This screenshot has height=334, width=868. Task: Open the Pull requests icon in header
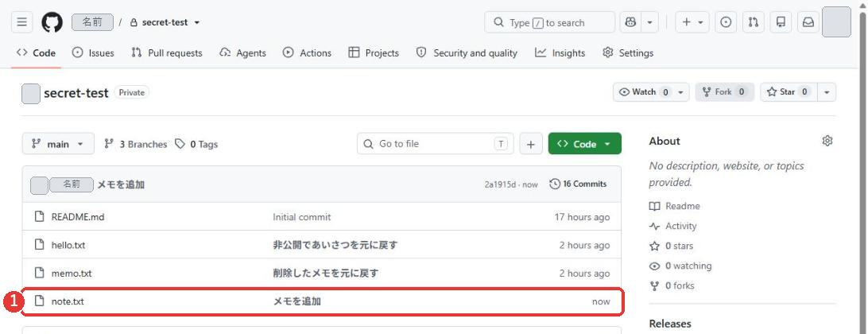753,22
